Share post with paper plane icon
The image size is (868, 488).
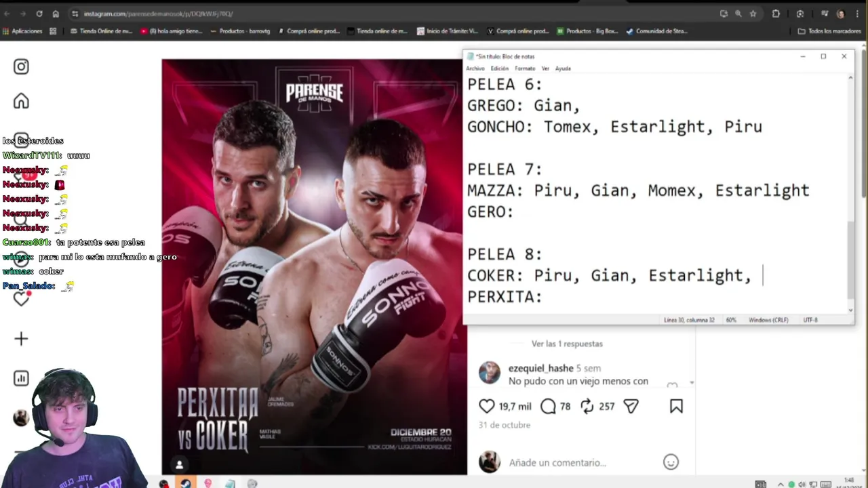point(631,406)
